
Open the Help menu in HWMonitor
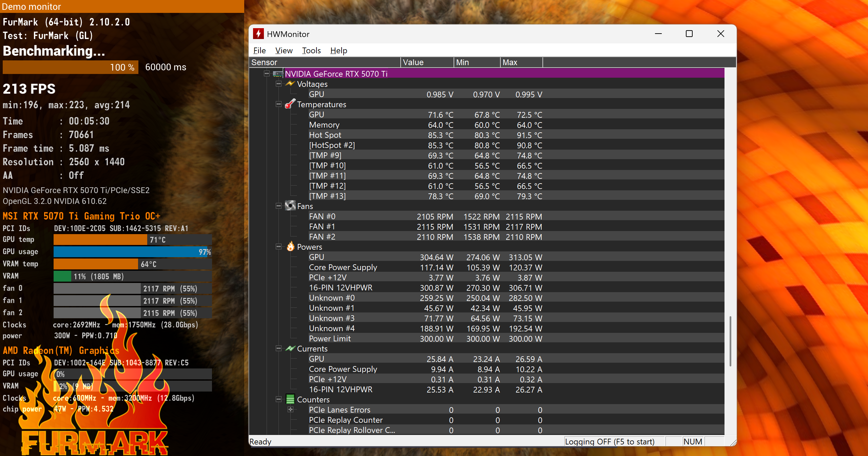pos(339,51)
